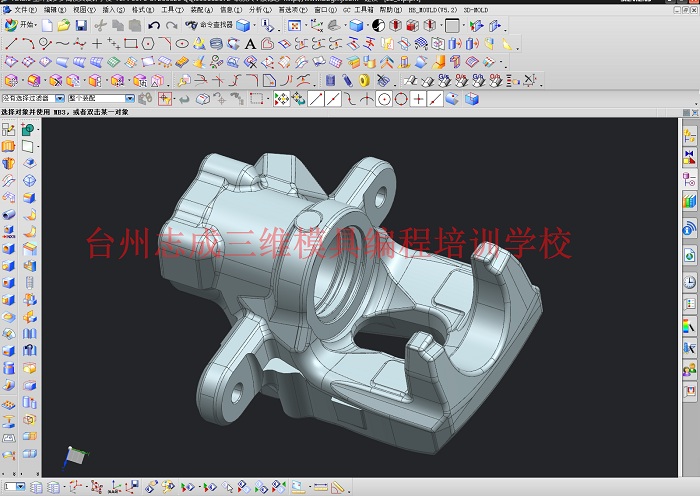Select the Polygon curve tool
Viewport: 700px width, 496px height.
[148, 44]
